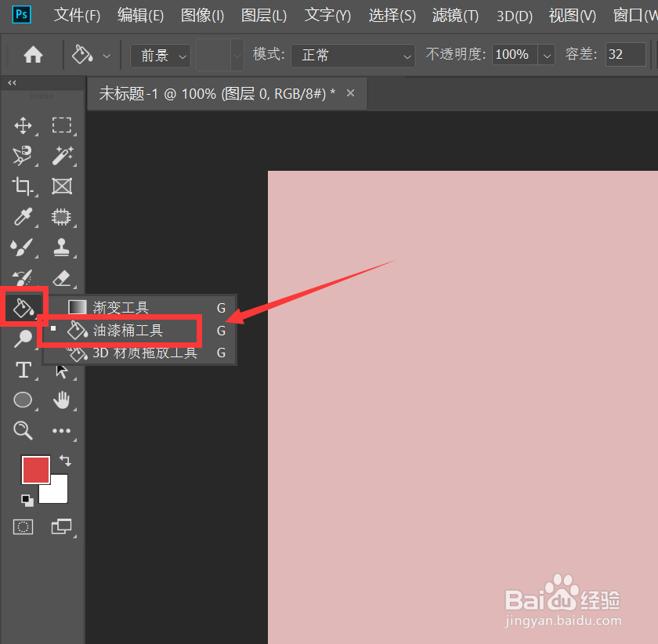Image resolution: width=658 pixels, height=644 pixels.
Task: Change the screen mode
Action: [62, 526]
